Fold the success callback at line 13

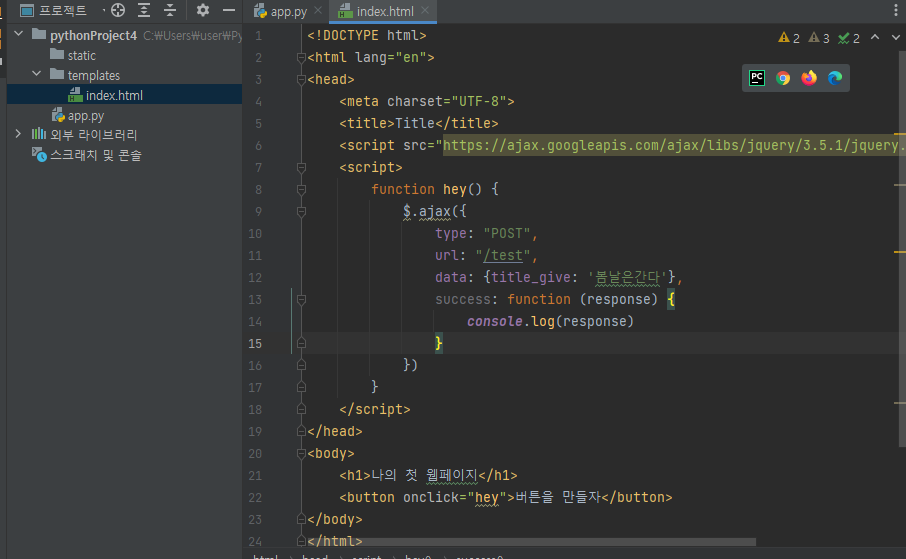(x=301, y=299)
